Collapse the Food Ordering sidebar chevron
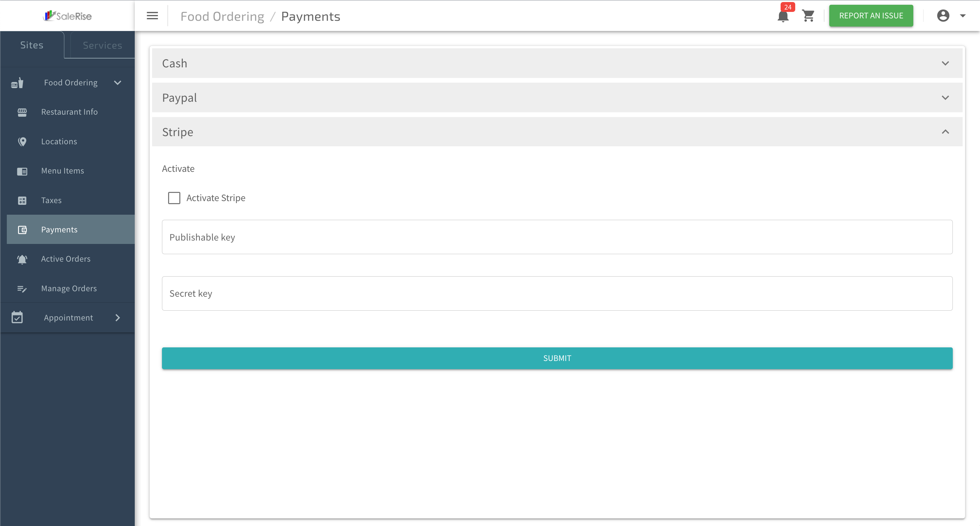The image size is (980, 526). [x=117, y=83]
